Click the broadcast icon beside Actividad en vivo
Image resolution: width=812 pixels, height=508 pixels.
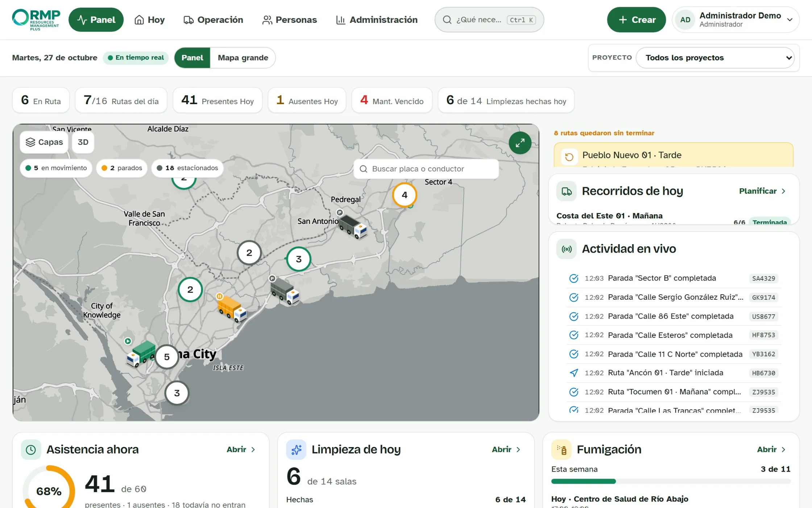(x=567, y=249)
